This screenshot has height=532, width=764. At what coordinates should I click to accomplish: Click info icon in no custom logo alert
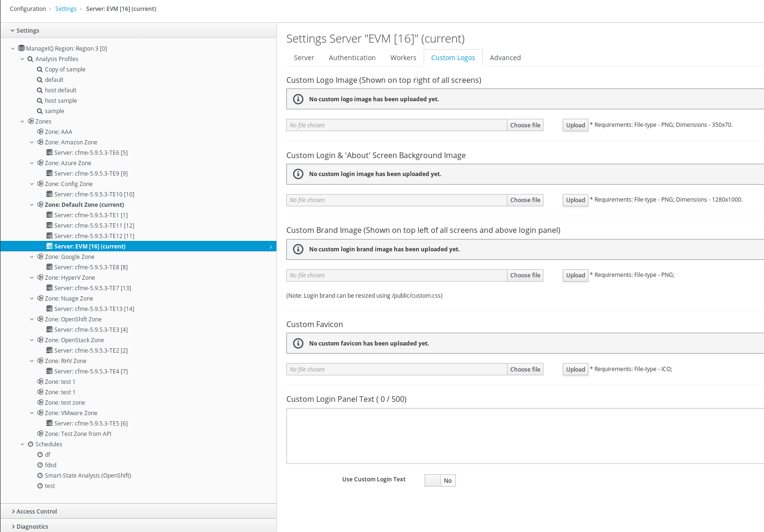tap(298, 99)
